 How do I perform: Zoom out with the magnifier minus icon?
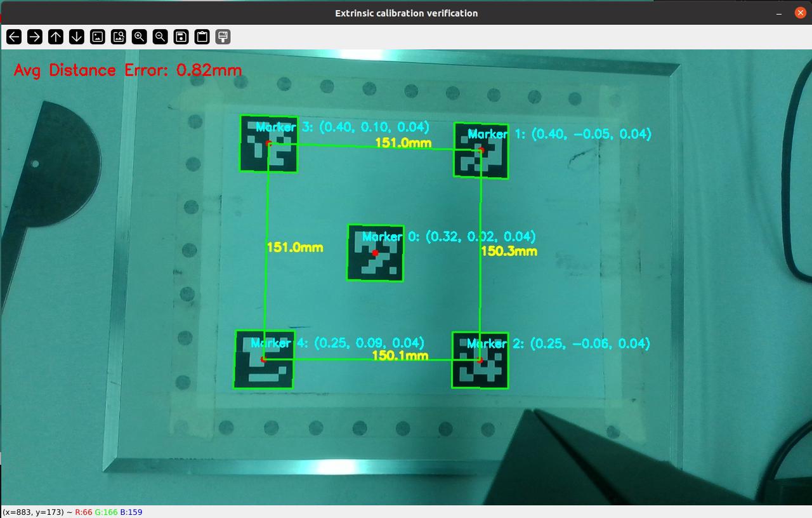[160, 37]
